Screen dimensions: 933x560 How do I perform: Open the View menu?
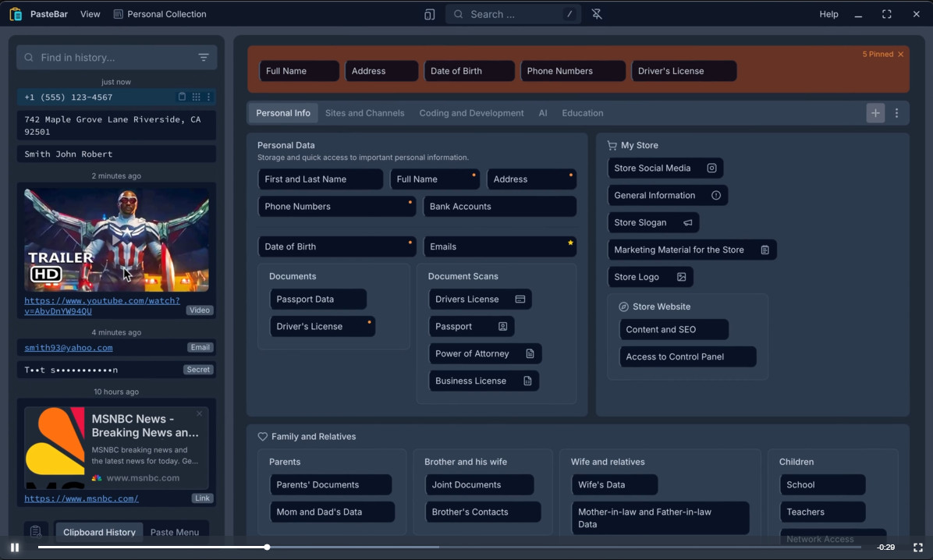point(90,14)
